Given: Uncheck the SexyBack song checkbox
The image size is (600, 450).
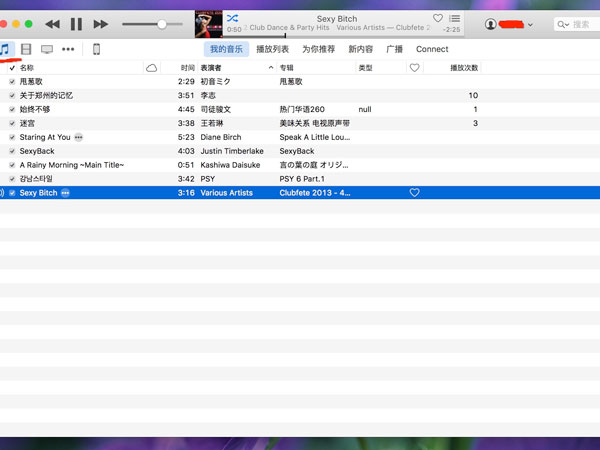Looking at the screenshot, I should tap(12, 151).
